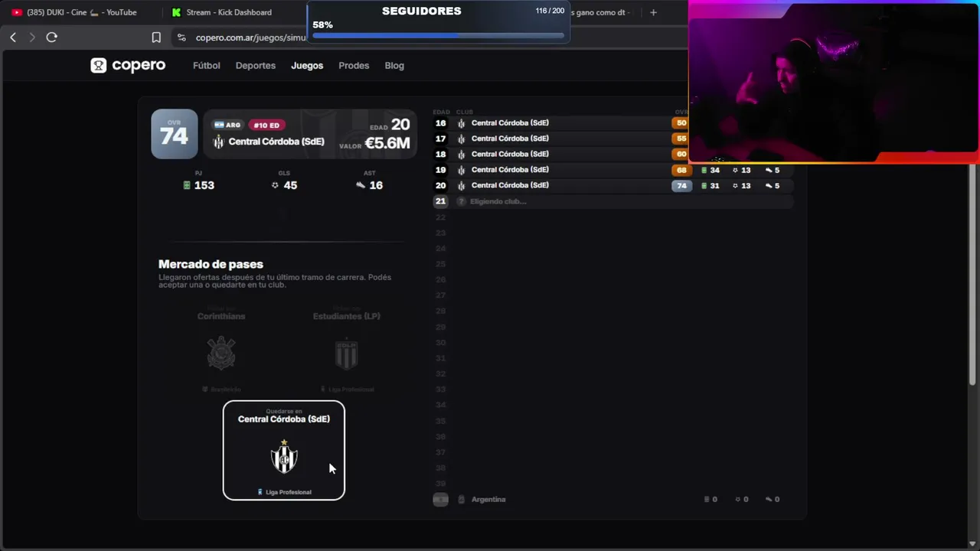
Task: Click the Corinthians club crest
Action: (221, 353)
